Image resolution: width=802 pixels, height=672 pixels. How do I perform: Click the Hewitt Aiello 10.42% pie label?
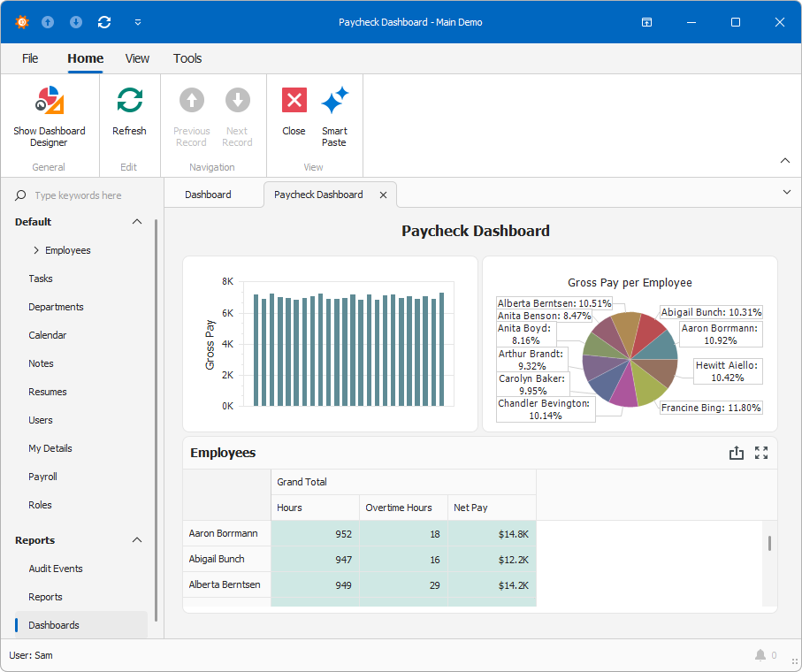728,371
